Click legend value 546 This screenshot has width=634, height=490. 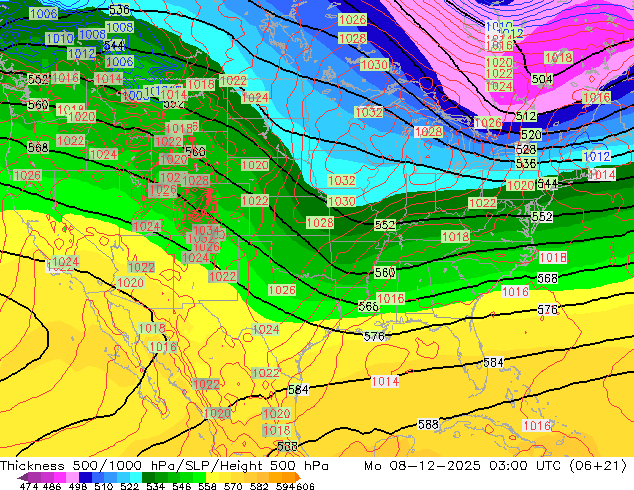pyautogui.click(x=181, y=486)
